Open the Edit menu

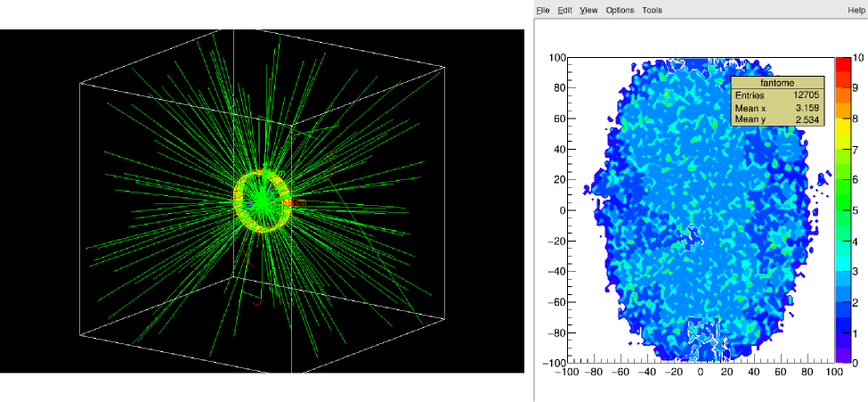(x=564, y=10)
